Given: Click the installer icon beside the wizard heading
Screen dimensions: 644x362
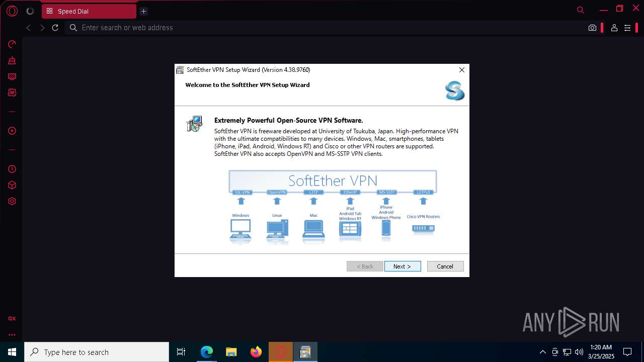Looking at the screenshot, I should pyautogui.click(x=194, y=124).
